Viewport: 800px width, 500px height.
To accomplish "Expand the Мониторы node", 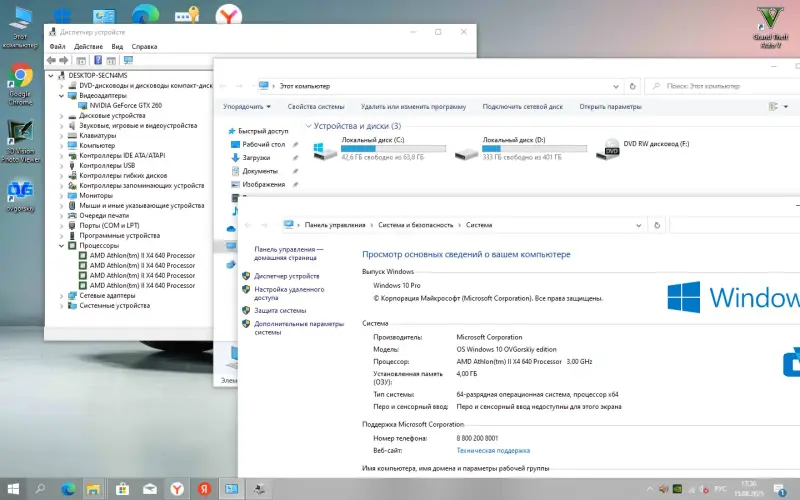I will (61, 195).
